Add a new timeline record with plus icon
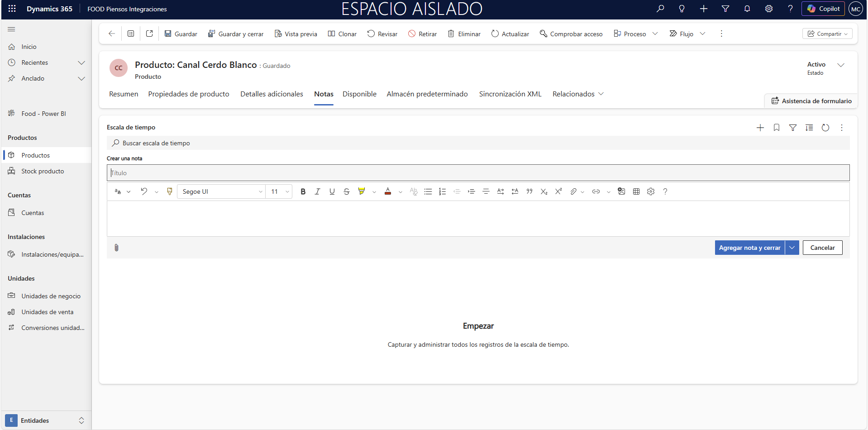Screen dimensions: 868x430 pyautogui.click(x=760, y=128)
